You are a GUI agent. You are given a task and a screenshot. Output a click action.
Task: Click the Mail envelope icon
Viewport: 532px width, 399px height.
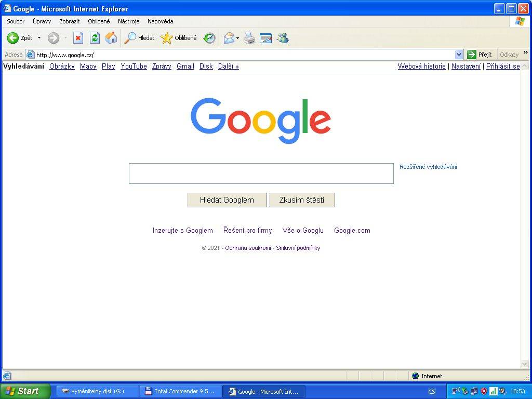coord(229,38)
